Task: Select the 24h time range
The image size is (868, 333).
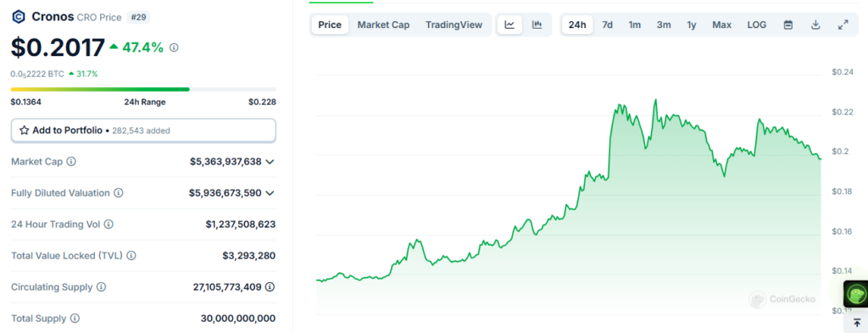Action: coord(577,25)
